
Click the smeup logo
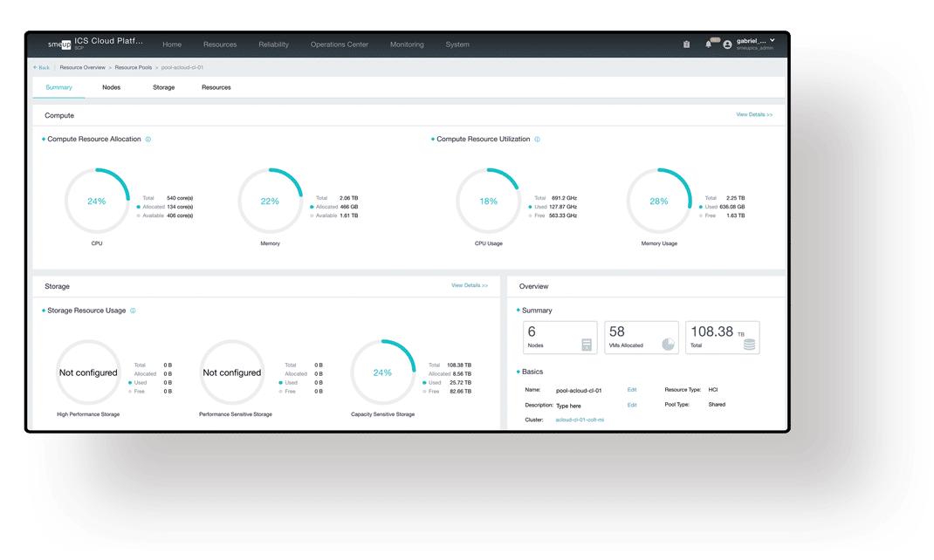pyautogui.click(x=59, y=44)
